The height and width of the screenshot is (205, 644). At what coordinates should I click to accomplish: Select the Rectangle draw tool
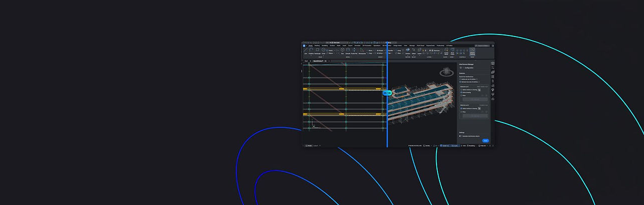(x=317, y=50)
